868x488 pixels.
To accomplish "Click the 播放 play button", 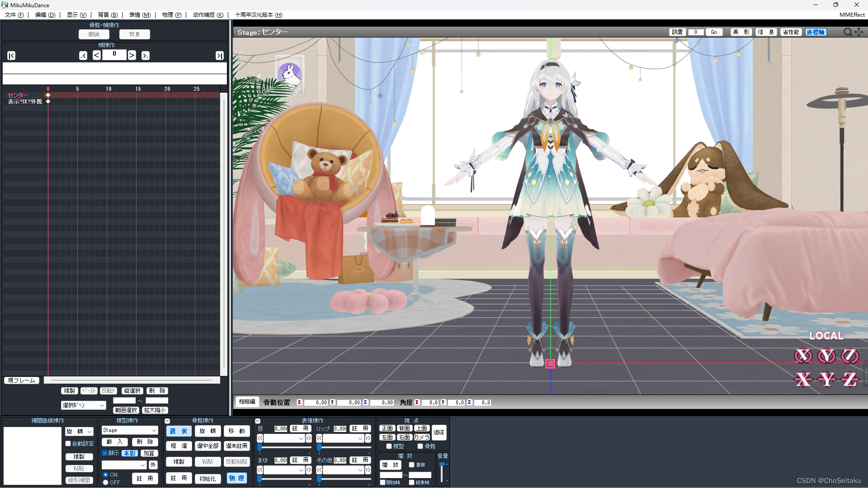I will (390, 465).
